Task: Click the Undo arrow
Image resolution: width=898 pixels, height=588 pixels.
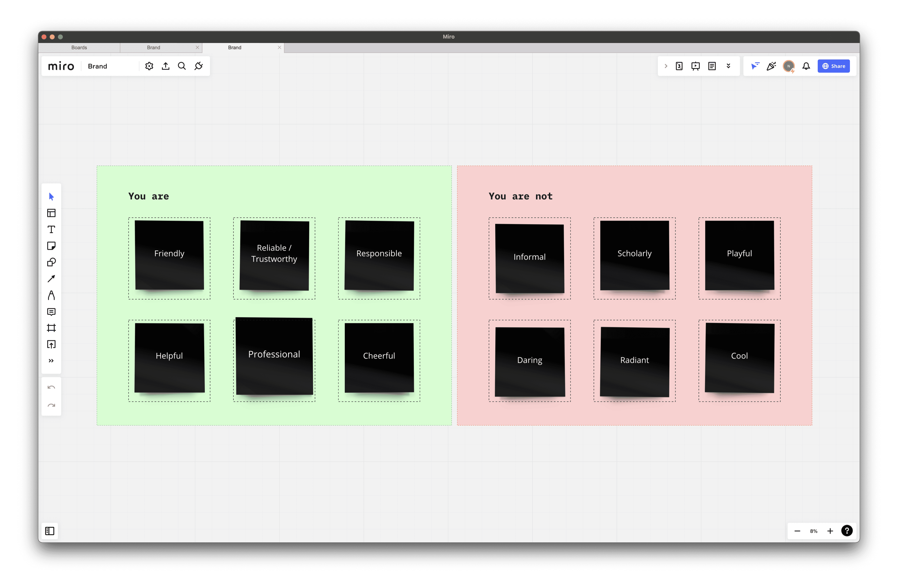Action: click(51, 388)
